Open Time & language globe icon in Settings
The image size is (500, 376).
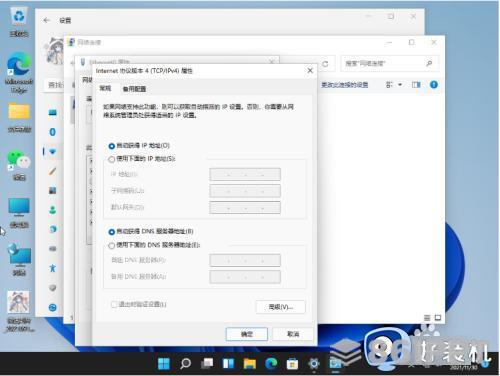coord(53,229)
